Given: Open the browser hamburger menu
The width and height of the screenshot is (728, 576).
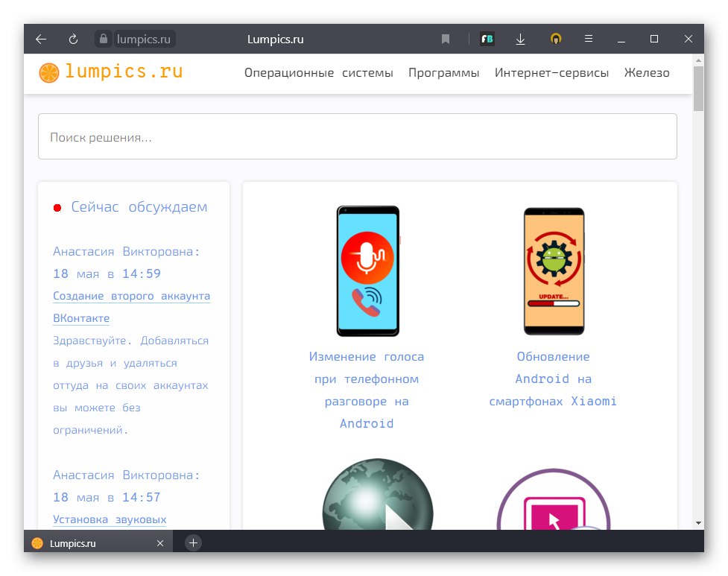Looking at the screenshot, I should pos(588,39).
